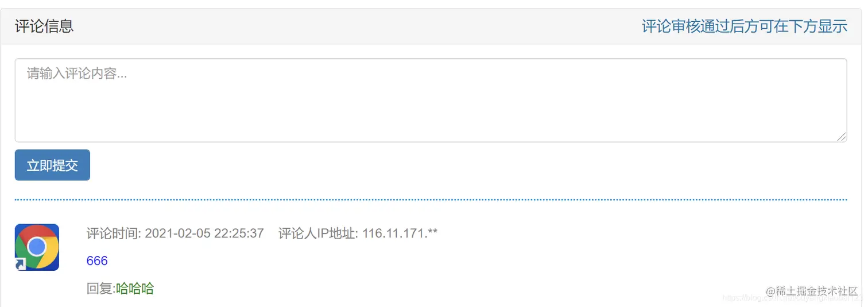Click the faint blog.csdn.net watermark URL
This screenshot has width=868, height=307.
pyautogui.click(x=792, y=298)
